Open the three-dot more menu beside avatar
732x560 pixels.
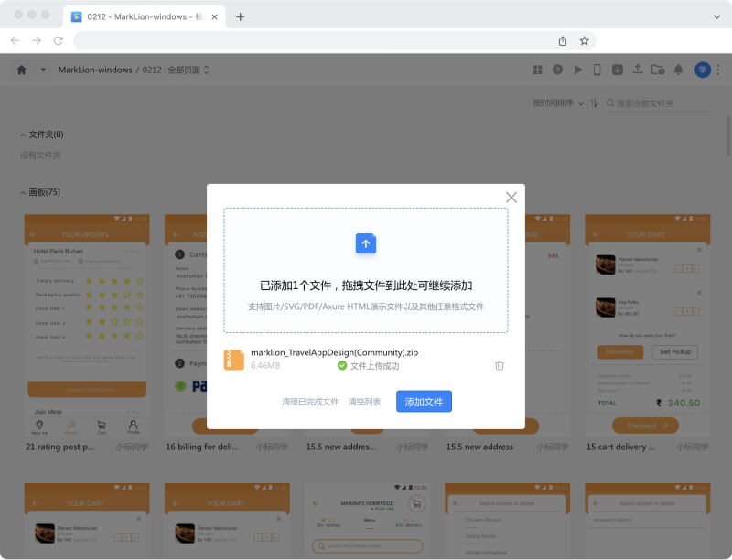(718, 70)
